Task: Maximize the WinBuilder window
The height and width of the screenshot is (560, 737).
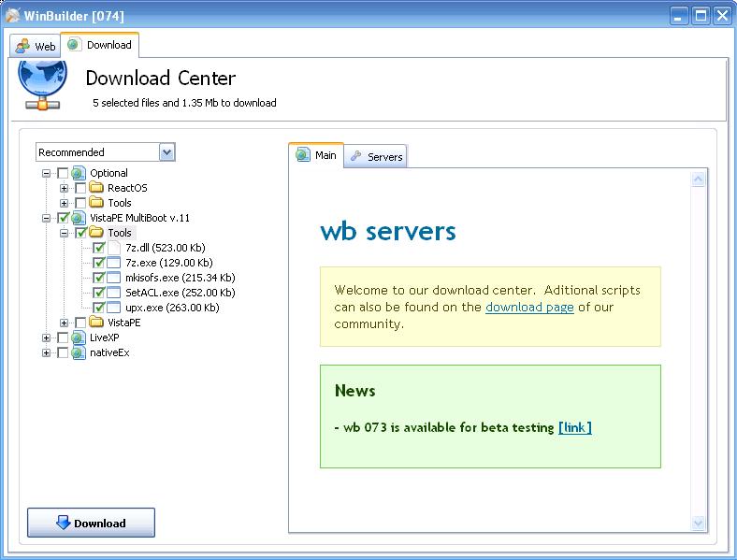Action: click(701, 16)
